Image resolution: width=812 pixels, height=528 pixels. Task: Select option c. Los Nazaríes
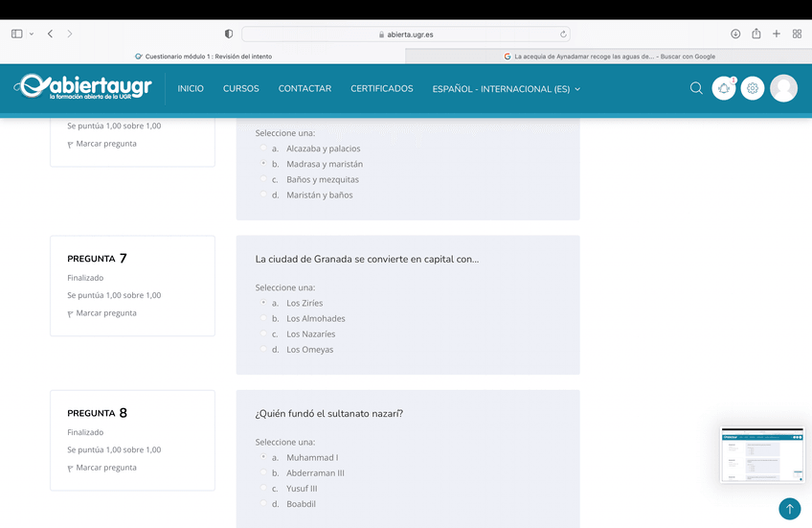point(263,333)
